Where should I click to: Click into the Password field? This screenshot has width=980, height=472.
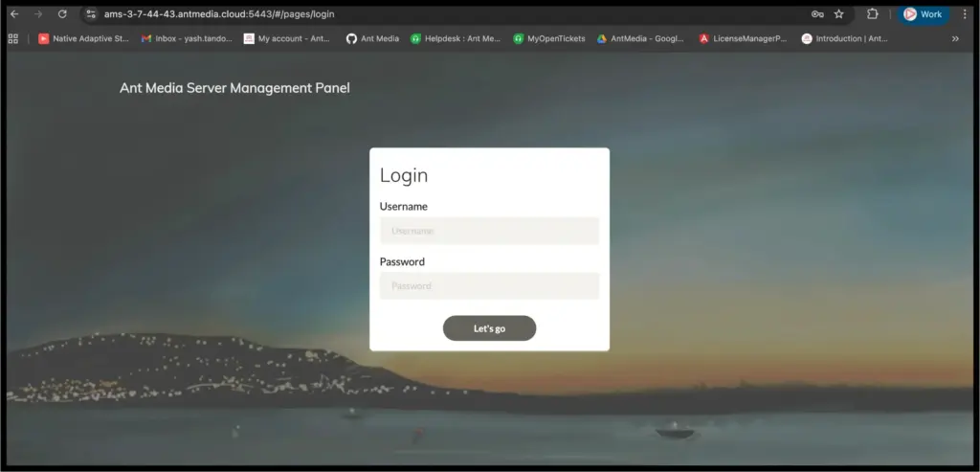click(489, 286)
